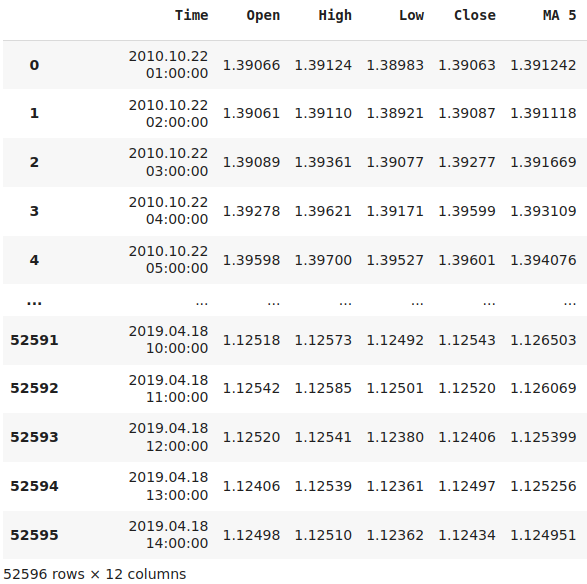Click the Low column header
This screenshot has width=587, height=584.
point(411,15)
